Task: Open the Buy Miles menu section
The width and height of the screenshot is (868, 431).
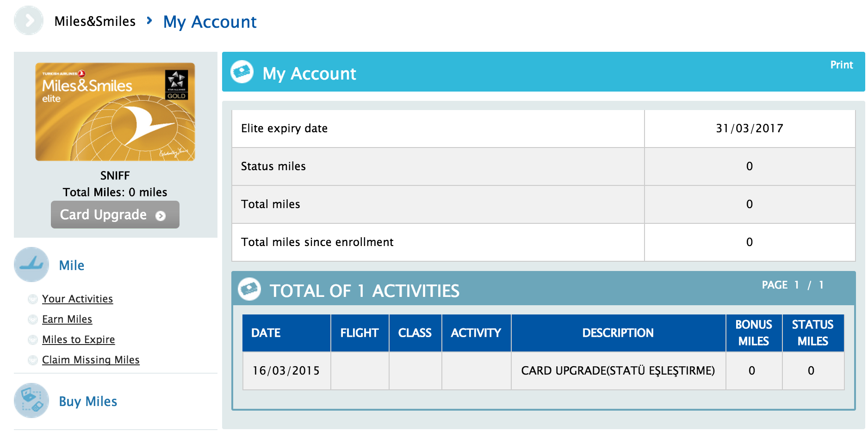Action: (x=88, y=401)
